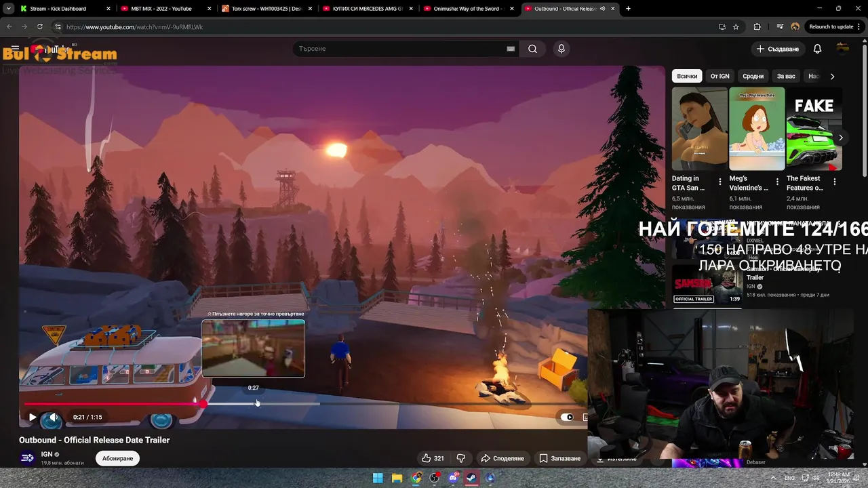Viewport: 868px width, 488px height.
Task: Open the on-screen keyboard icon in search
Action: [511, 49]
